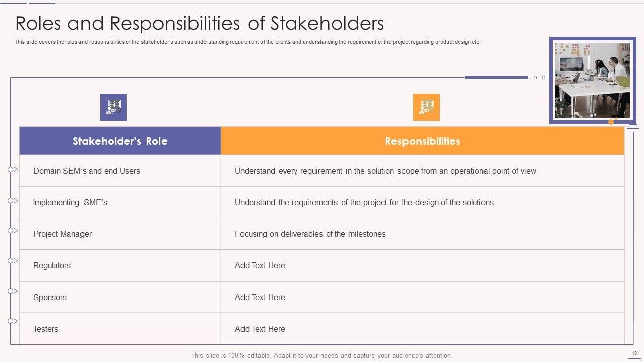Screen dimensions: 644x362
Task: Select the slide description subtitle text
Action: point(248,42)
